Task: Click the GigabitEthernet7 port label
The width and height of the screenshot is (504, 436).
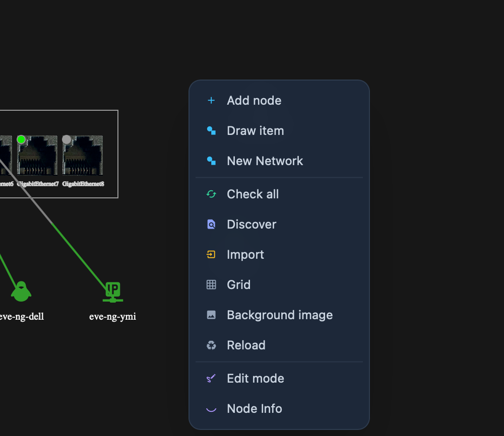Action: (x=38, y=184)
